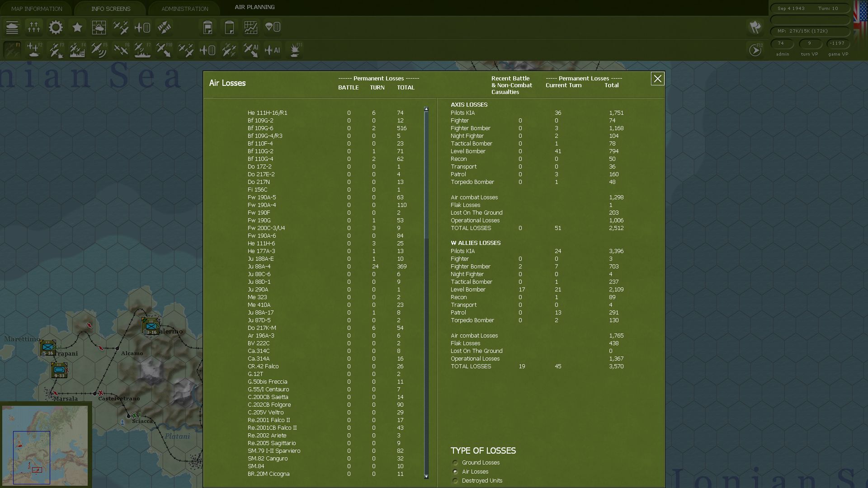This screenshot has width=868, height=488.
Task: Select the F2 ground support icon
Action: click(34, 50)
